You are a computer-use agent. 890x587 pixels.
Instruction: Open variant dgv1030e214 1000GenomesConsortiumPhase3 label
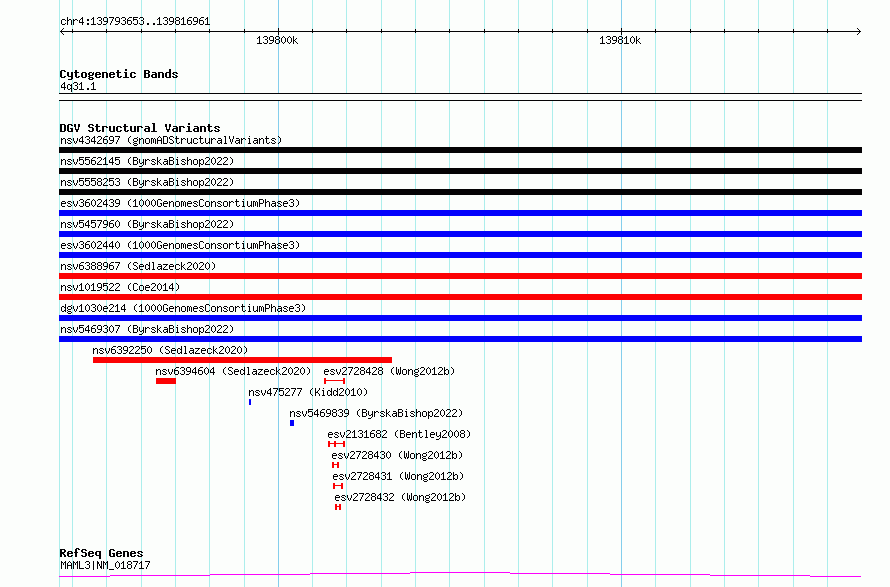pos(183,308)
